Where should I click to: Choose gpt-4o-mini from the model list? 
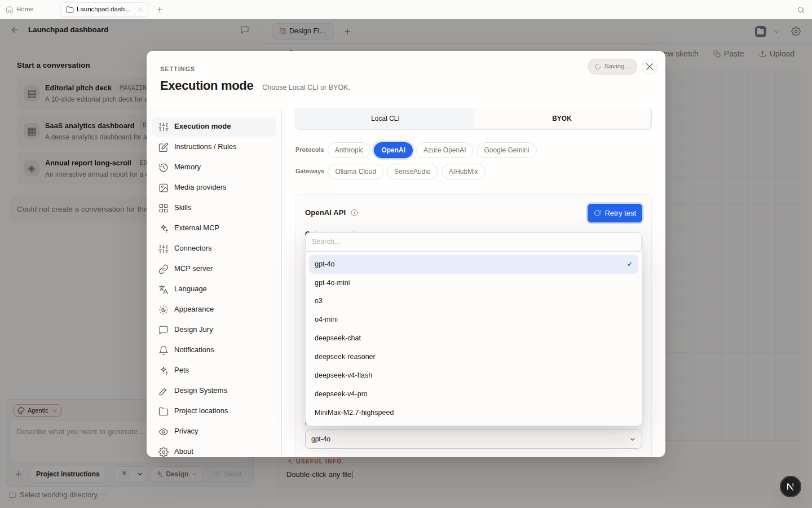[x=474, y=283]
